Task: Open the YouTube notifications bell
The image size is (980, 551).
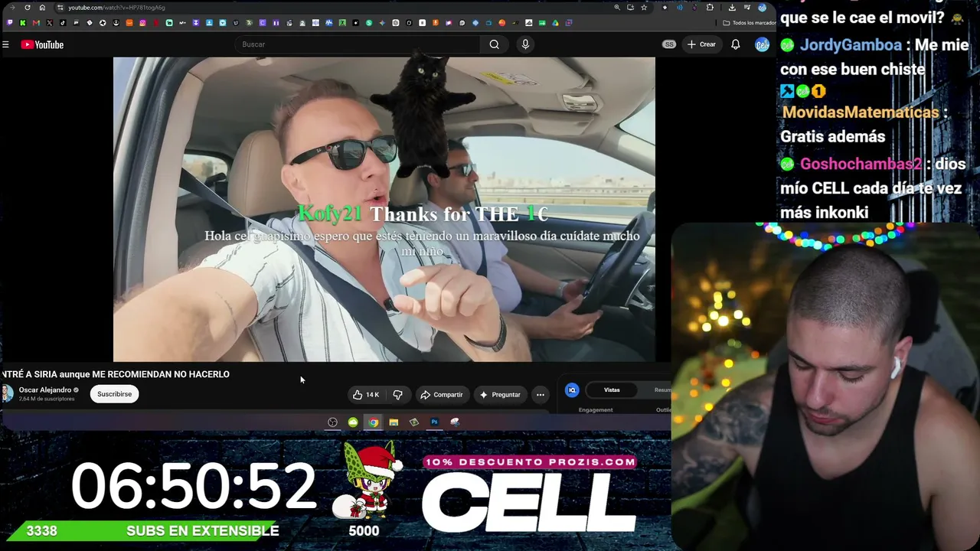Action: [735, 44]
